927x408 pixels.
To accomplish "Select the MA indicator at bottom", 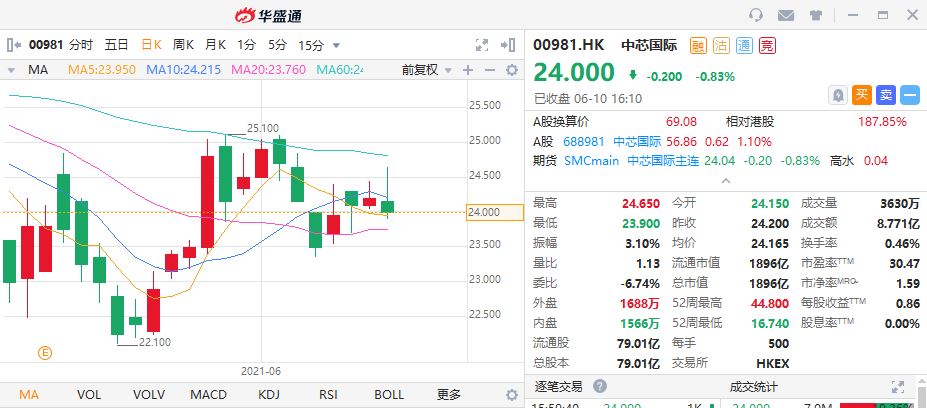I will [x=29, y=394].
